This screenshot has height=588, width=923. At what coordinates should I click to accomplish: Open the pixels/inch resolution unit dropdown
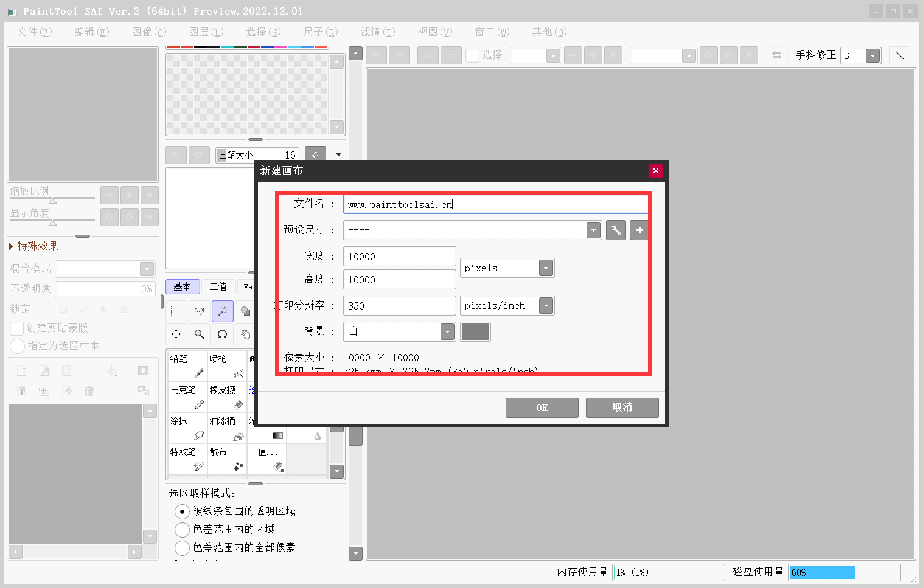(x=546, y=305)
